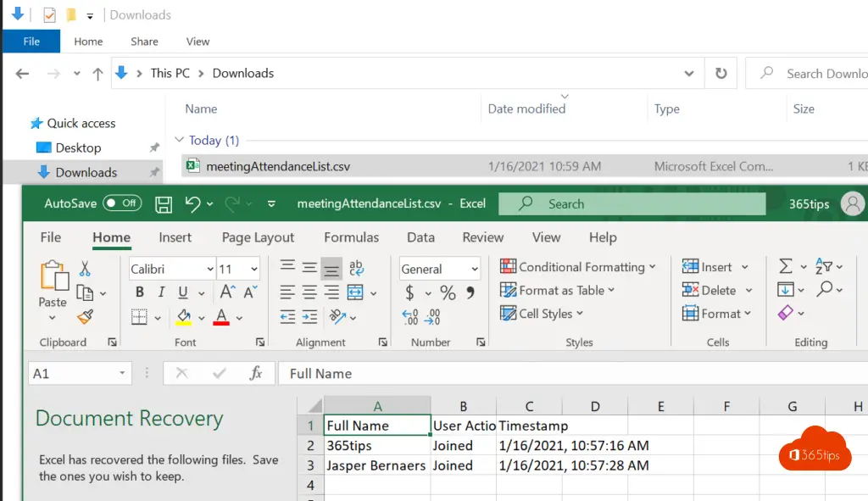Open the Name Box A1 dropdown arrow
This screenshot has height=501, width=868.
[122, 373]
